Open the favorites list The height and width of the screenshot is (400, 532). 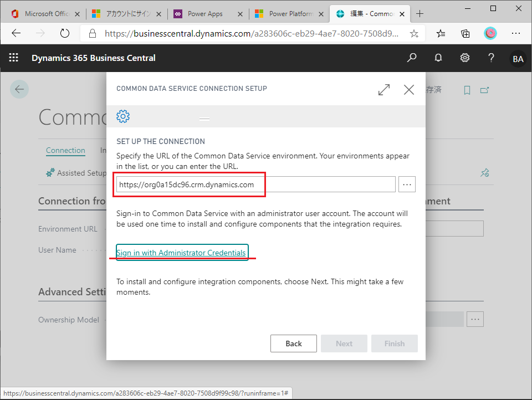[x=441, y=33]
